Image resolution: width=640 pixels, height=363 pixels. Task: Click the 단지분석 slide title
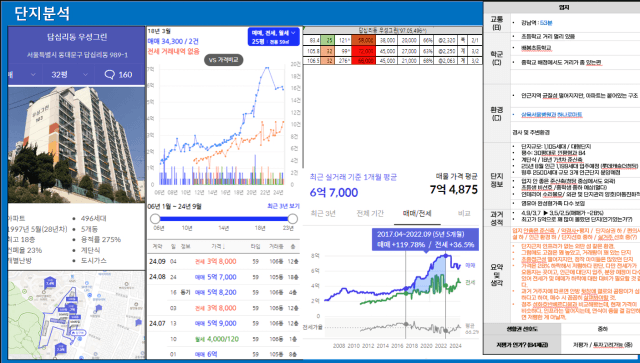pos(42,13)
